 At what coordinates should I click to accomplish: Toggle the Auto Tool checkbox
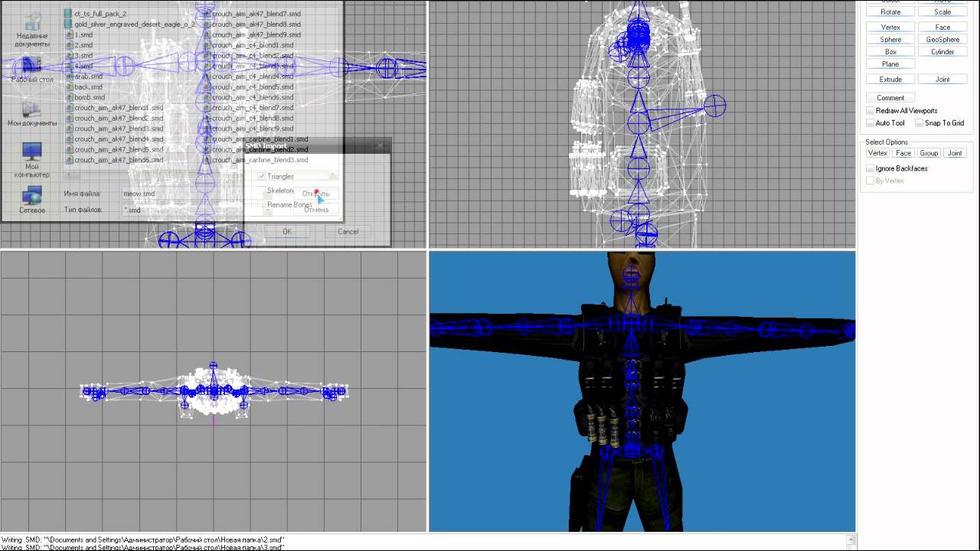coord(870,123)
